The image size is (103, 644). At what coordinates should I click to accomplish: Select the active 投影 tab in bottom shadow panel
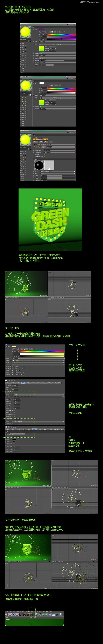point(35,430)
